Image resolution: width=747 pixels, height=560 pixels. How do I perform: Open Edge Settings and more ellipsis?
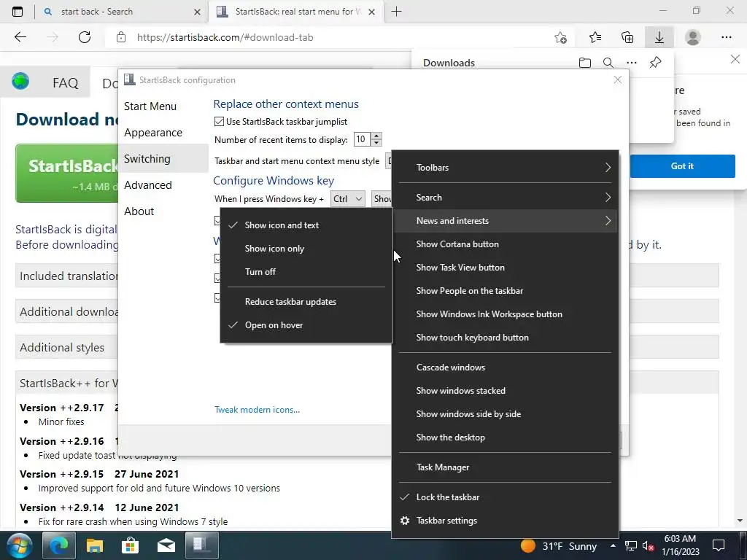click(726, 37)
